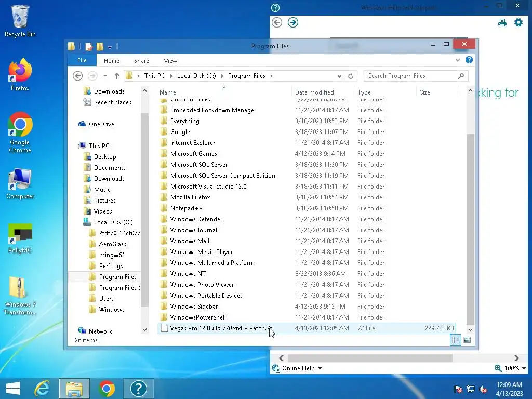Open the Recycle Bin desktop icon
The image size is (532, 399).
pyautogui.click(x=20, y=21)
